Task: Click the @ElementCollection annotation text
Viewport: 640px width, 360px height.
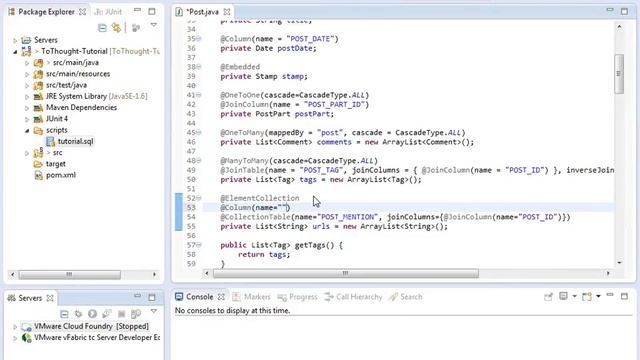Action: pyautogui.click(x=260, y=198)
